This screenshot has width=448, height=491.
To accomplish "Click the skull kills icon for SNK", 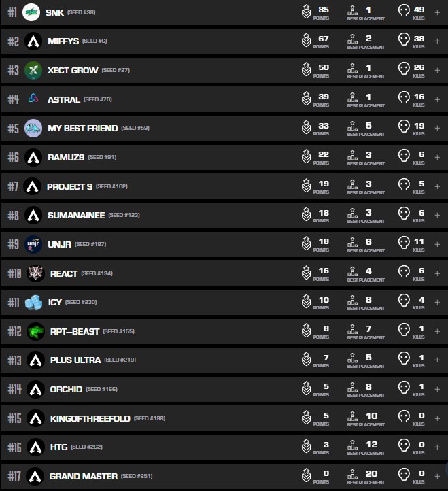I will (404, 11).
